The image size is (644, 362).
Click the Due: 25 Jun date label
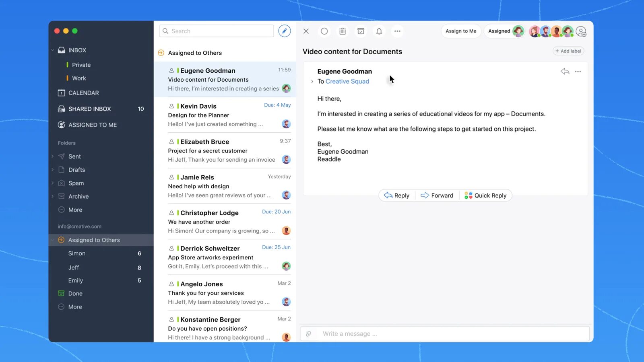(276, 247)
